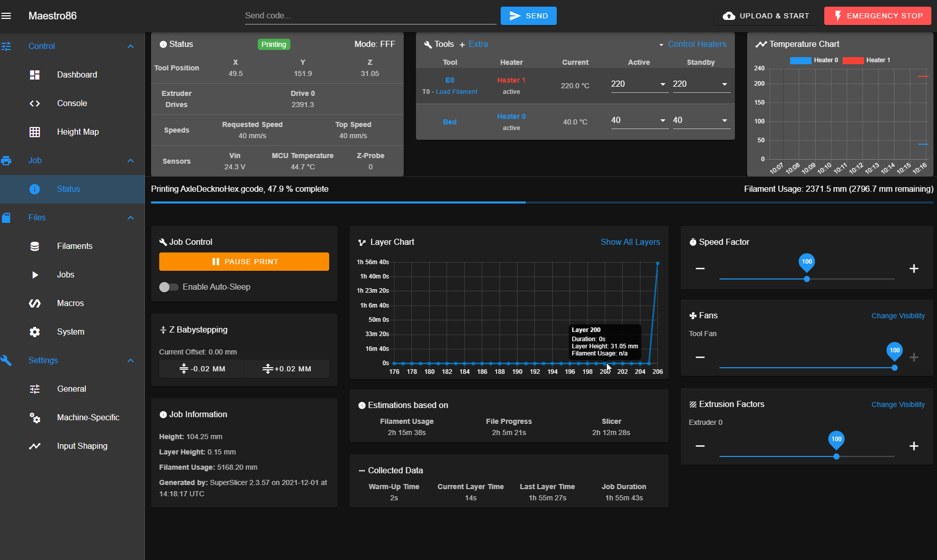Click Heater 0 blue legend swatch
Viewport: 937px width, 560px height.
point(800,60)
